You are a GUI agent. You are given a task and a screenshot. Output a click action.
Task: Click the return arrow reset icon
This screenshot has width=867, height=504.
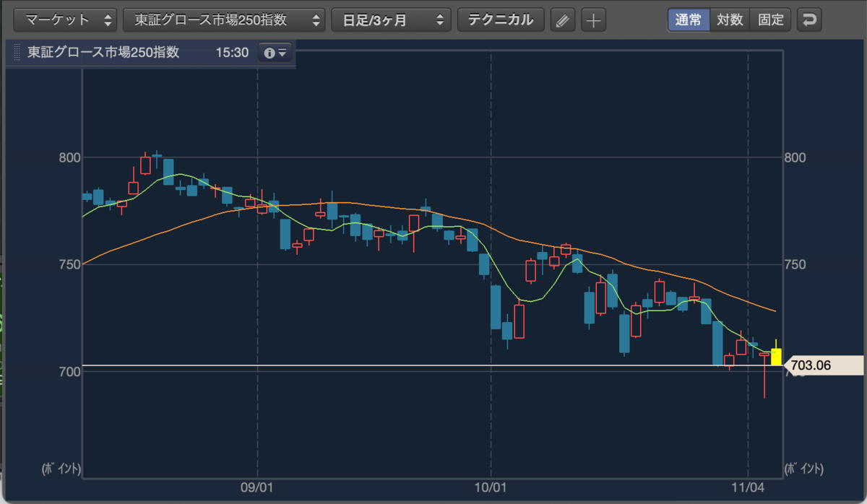809,19
